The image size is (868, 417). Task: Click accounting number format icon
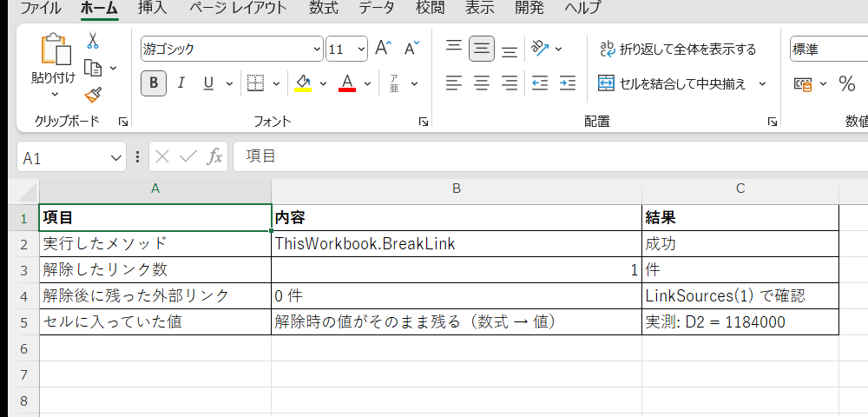[x=803, y=83]
